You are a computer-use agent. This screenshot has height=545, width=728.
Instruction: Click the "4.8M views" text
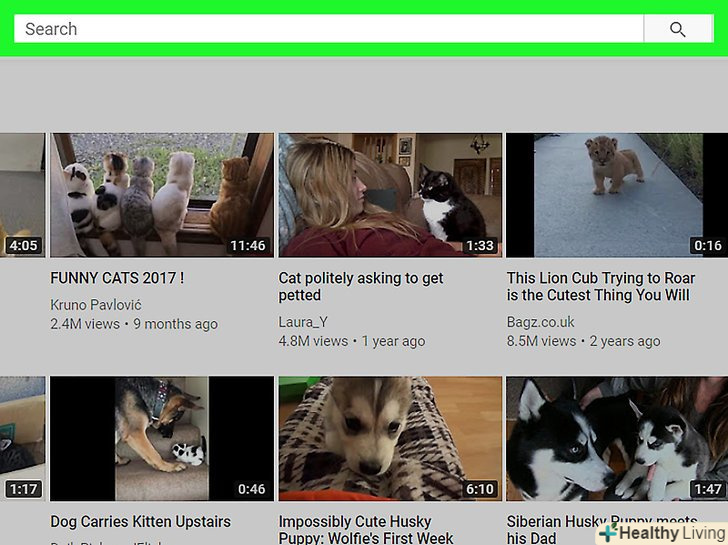[x=313, y=341]
